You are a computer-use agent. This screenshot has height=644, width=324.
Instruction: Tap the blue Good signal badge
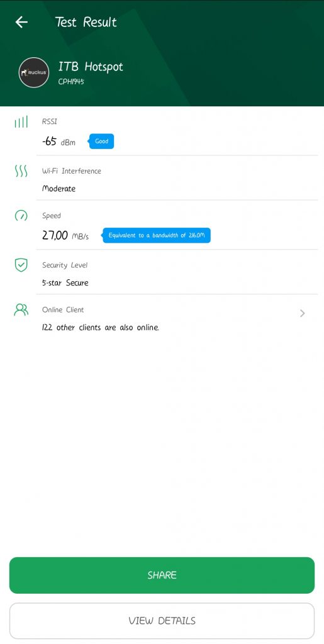pos(101,142)
